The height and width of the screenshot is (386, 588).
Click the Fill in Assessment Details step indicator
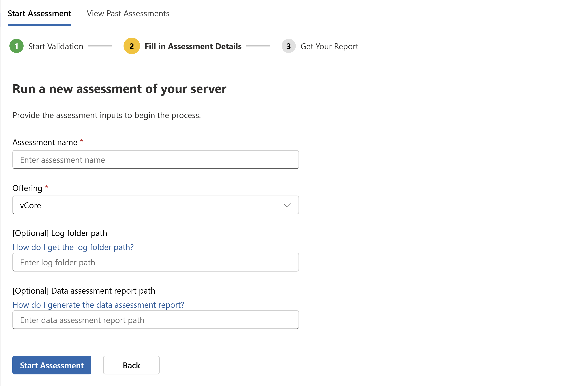tap(193, 46)
